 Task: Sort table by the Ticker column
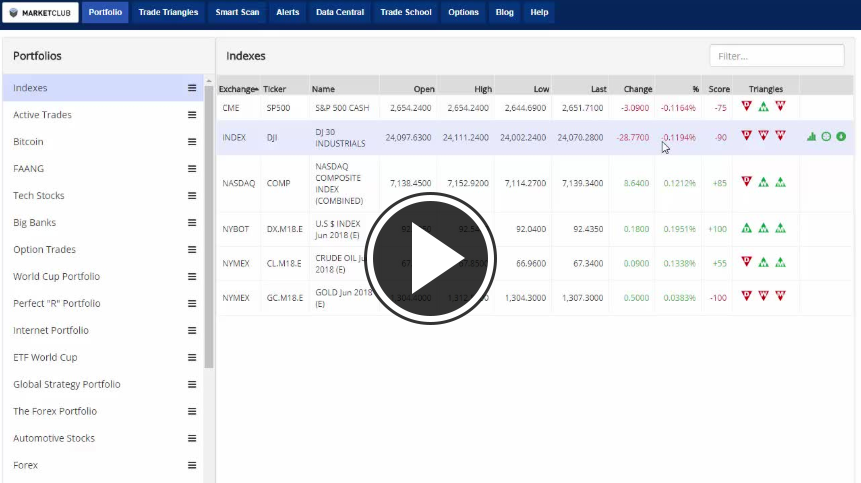[x=274, y=89]
